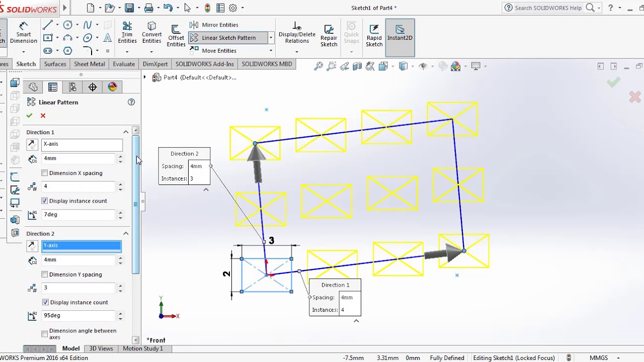Screen dimensions: 644x362
Task: Select the Trim Entities tool
Action: coord(127,33)
